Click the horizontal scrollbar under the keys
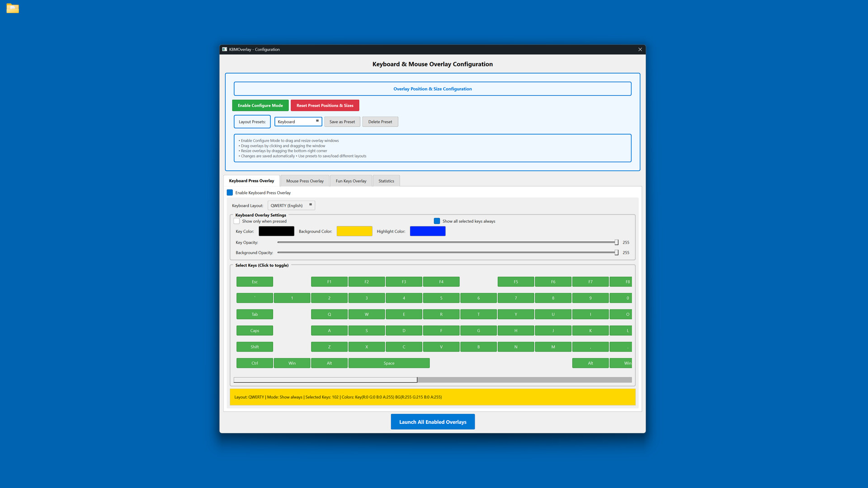The height and width of the screenshot is (488, 868). point(325,380)
